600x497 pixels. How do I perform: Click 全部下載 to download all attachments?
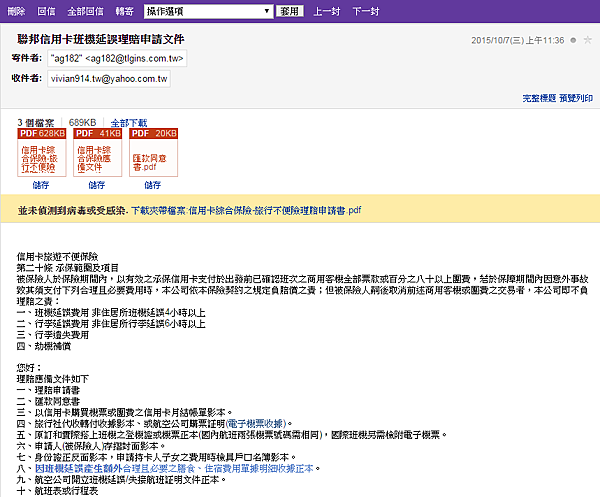click(129, 123)
